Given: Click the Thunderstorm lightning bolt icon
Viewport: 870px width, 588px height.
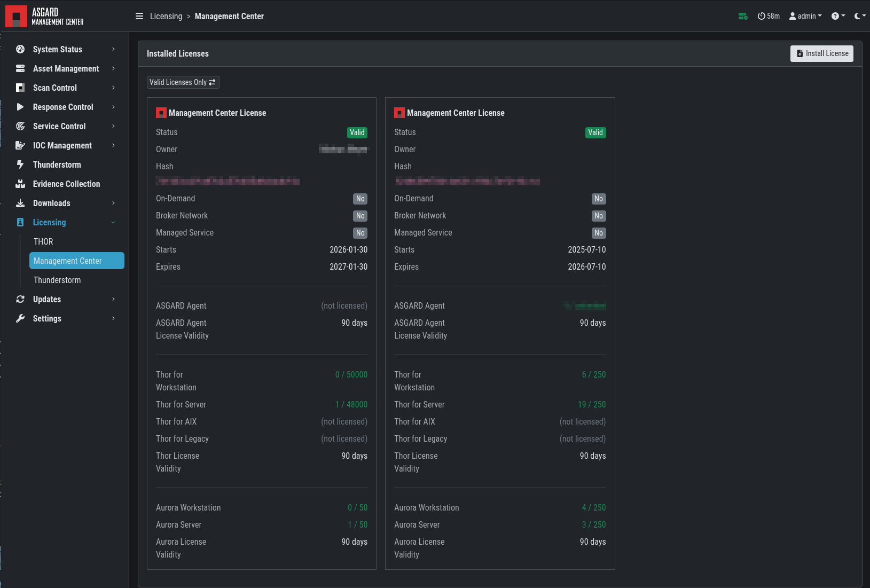Looking at the screenshot, I should click(20, 164).
